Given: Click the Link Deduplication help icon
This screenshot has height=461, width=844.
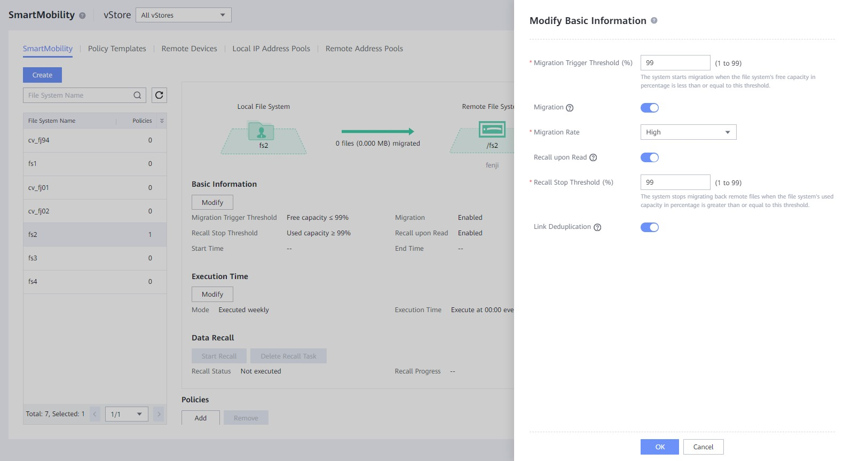Looking at the screenshot, I should pyautogui.click(x=597, y=228).
